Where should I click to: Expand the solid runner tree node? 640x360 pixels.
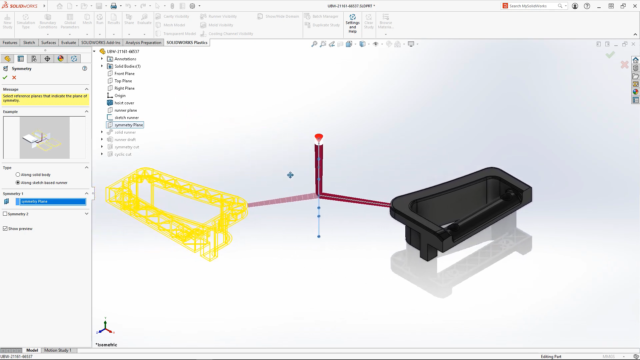(x=102, y=132)
